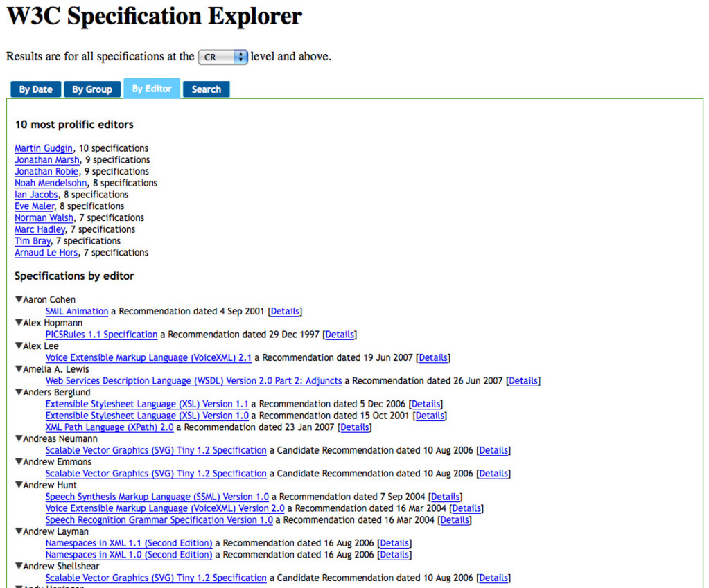Open Details for XPath 2.0
The height and width of the screenshot is (588, 709).
point(355,427)
